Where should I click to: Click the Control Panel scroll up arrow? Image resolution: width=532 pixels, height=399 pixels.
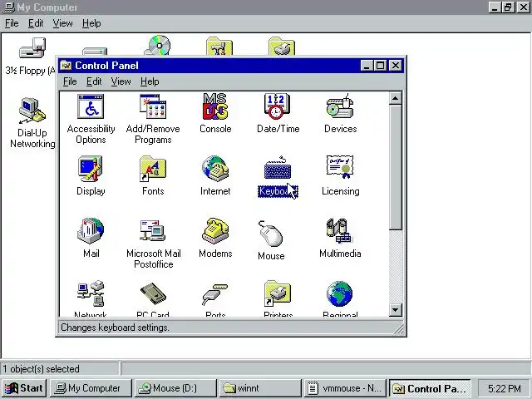tap(396, 98)
